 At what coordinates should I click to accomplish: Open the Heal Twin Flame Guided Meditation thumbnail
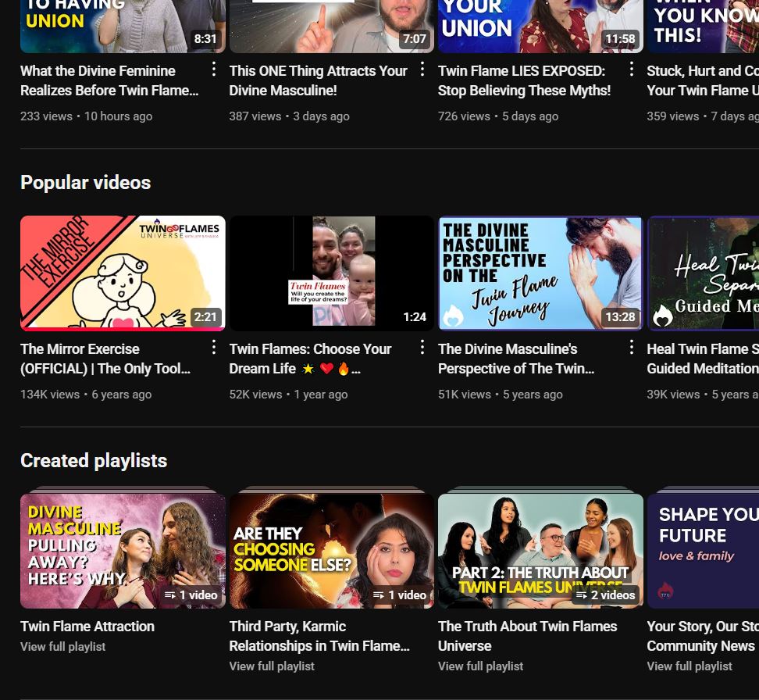click(703, 273)
